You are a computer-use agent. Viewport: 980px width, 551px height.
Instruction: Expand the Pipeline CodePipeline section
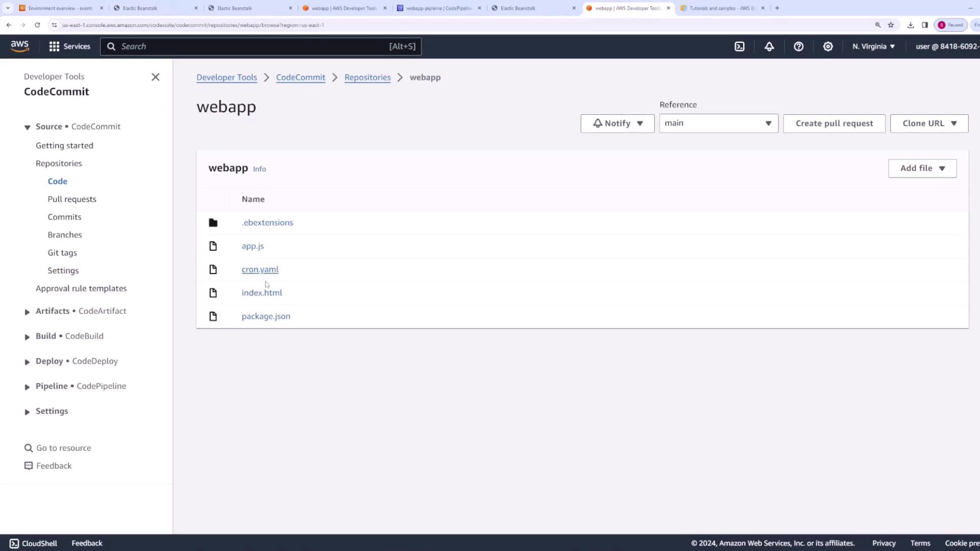[x=27, y=387]
